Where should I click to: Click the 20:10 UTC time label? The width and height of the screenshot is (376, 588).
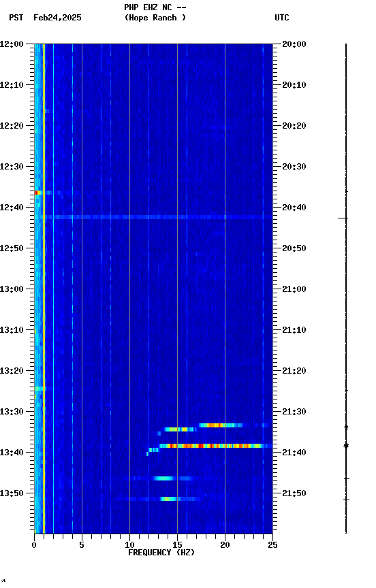click(294, 85)
